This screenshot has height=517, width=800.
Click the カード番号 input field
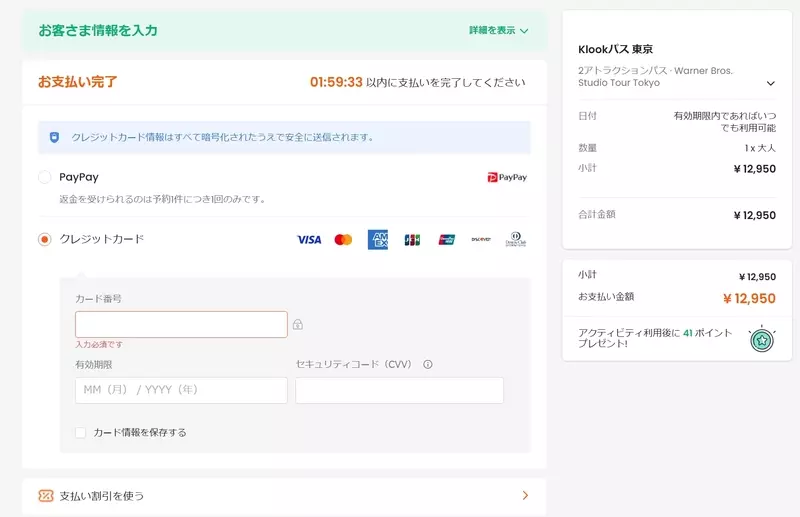coord(181,325)
